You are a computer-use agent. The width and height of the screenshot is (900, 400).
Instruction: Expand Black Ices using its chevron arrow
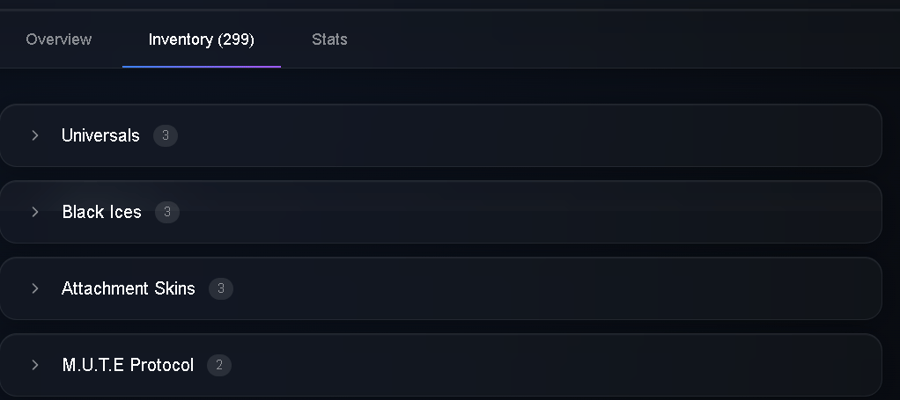point(35,212)
